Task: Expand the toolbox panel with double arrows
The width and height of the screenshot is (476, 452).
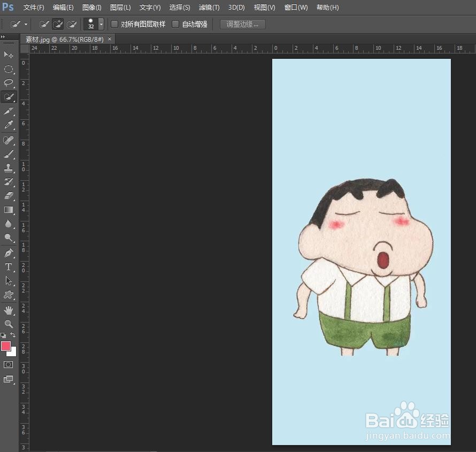Action: pyautogui.click(x=3, y=37)
